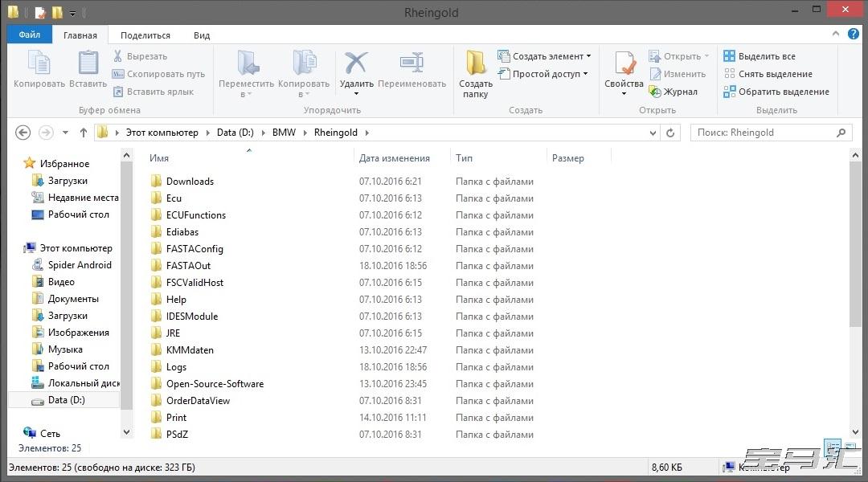Switch to details view icon in status bar

click(832, 447)
